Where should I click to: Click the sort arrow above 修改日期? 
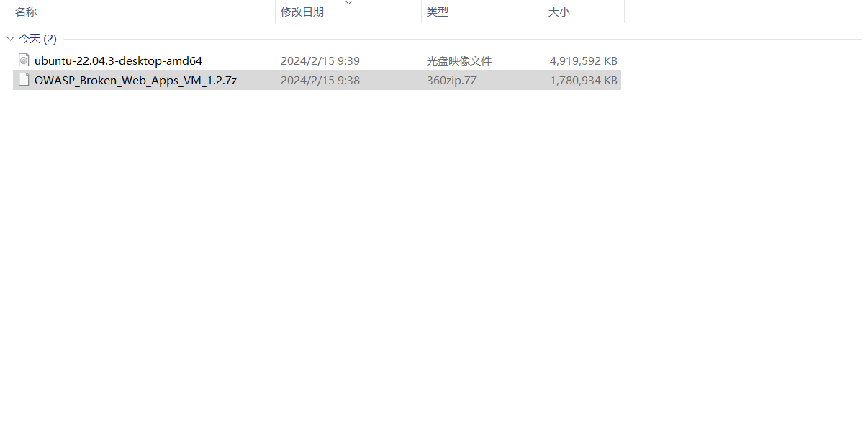click(349, 3)
